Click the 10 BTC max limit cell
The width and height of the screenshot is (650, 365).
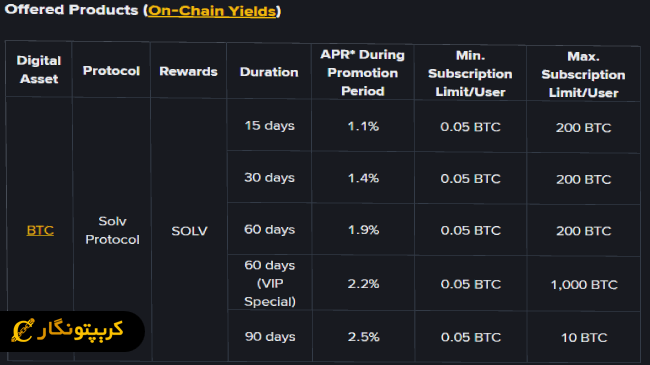(x=584, y=338)
